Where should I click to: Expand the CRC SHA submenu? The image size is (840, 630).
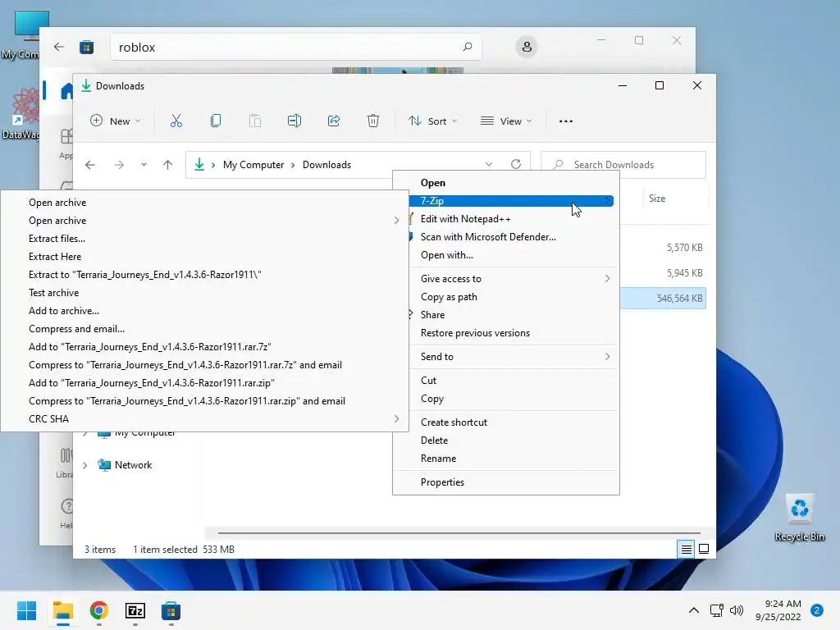point(396,419)
